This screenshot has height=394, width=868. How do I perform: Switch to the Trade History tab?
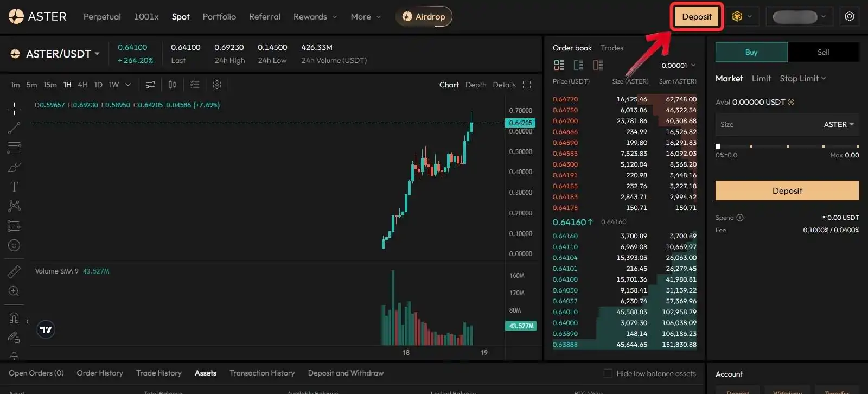[x=159, y=373]
